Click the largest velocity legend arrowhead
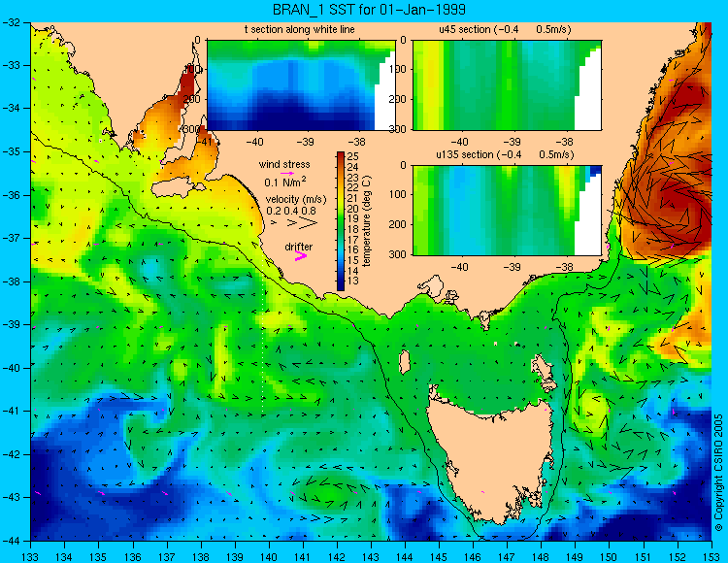The image size is (728, 563). click(x=309, y=223)
